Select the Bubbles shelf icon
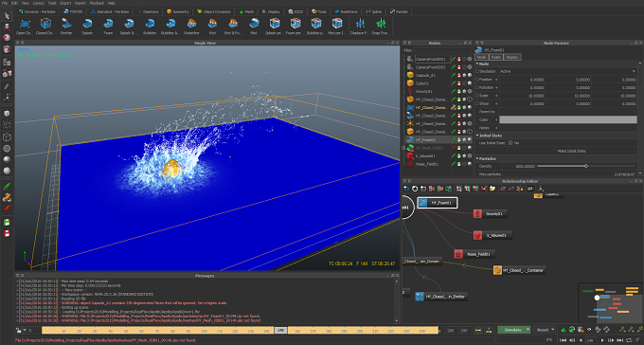 tap(149, 27)
